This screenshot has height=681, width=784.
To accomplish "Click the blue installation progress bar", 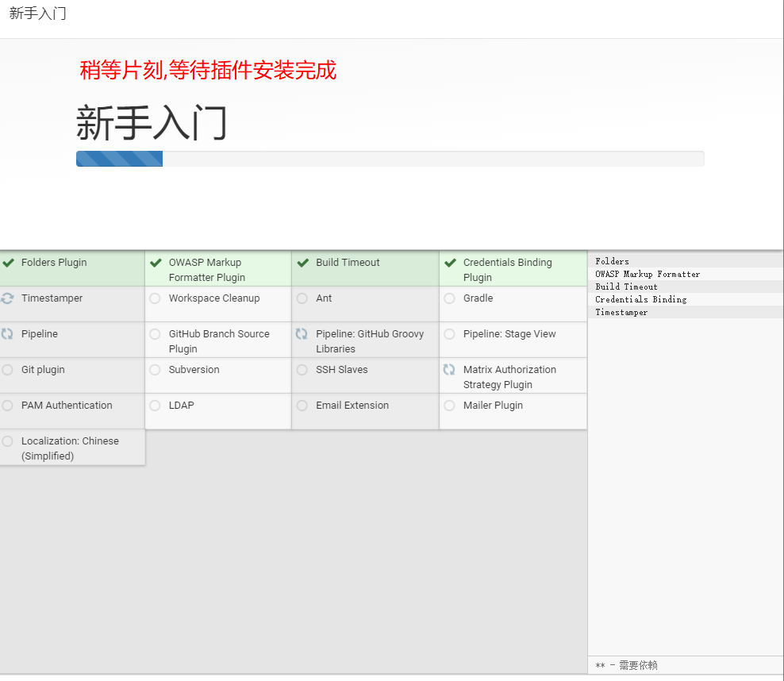I will (119, 158).
